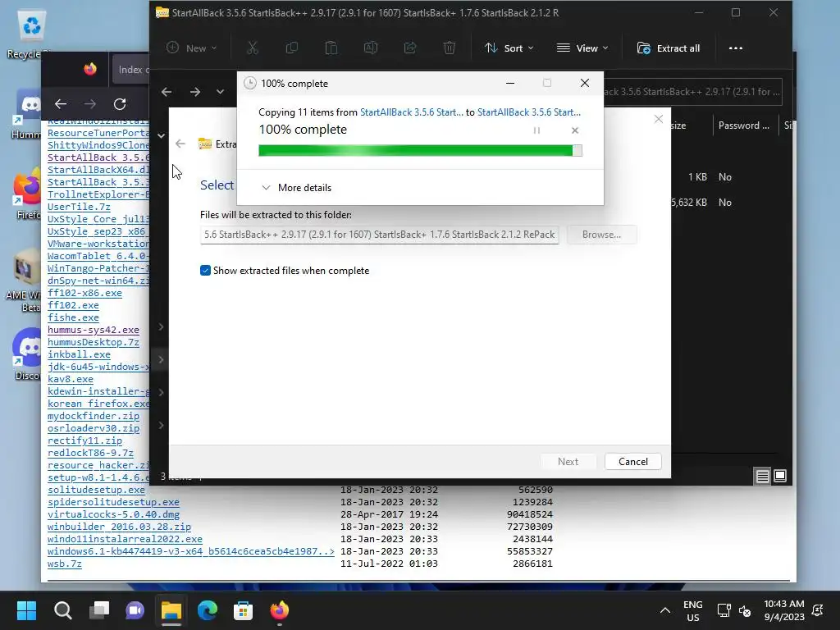Click the Browse button
The image size is (840, 630).
[x=601, y=235]
